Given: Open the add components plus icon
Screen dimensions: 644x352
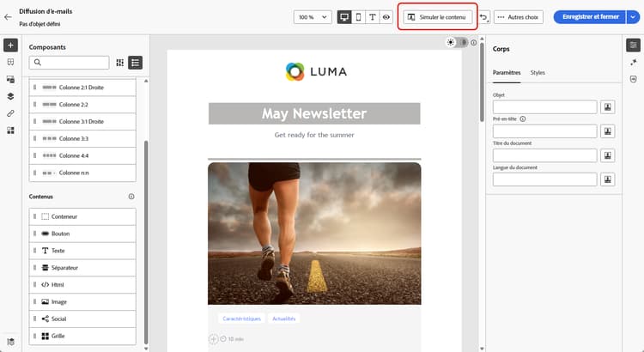Looking at the screenshot, I should click(10, 46).
